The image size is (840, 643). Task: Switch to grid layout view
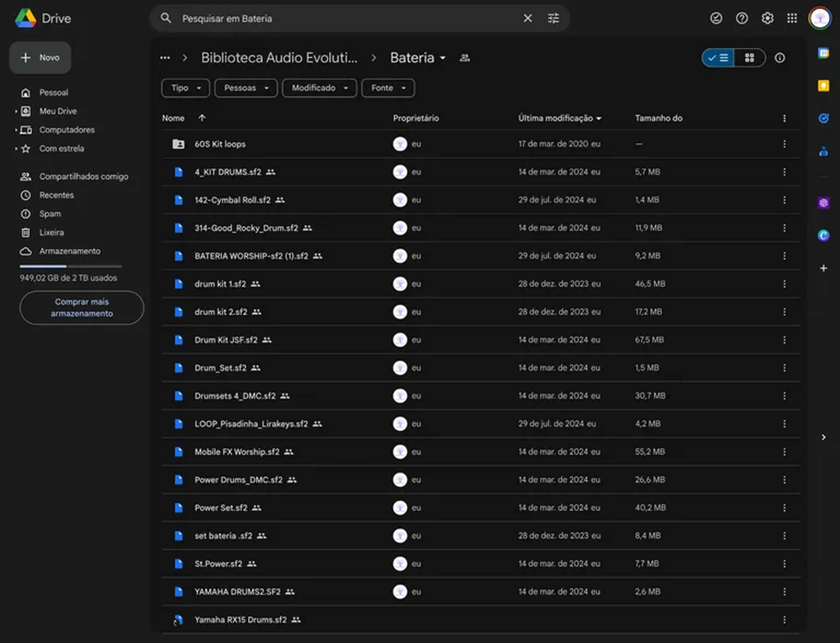(x=749, y=58)
